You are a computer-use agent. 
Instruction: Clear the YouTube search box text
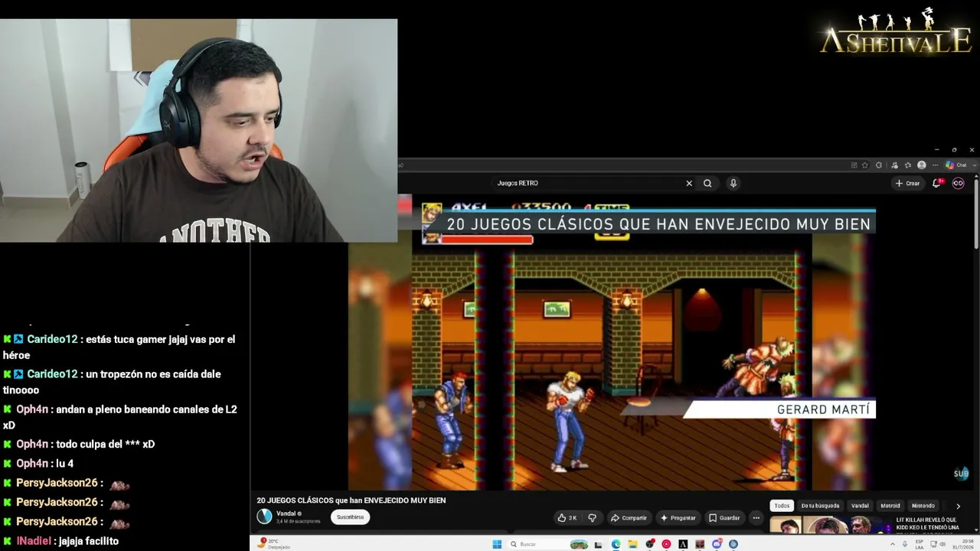click(689, 183)
